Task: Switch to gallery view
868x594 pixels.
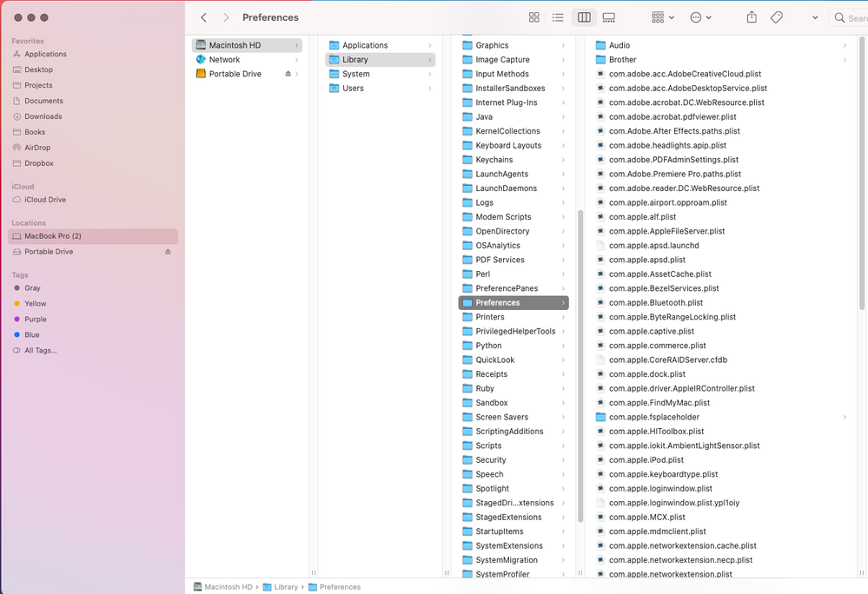Action: click(x=609, y=17)
